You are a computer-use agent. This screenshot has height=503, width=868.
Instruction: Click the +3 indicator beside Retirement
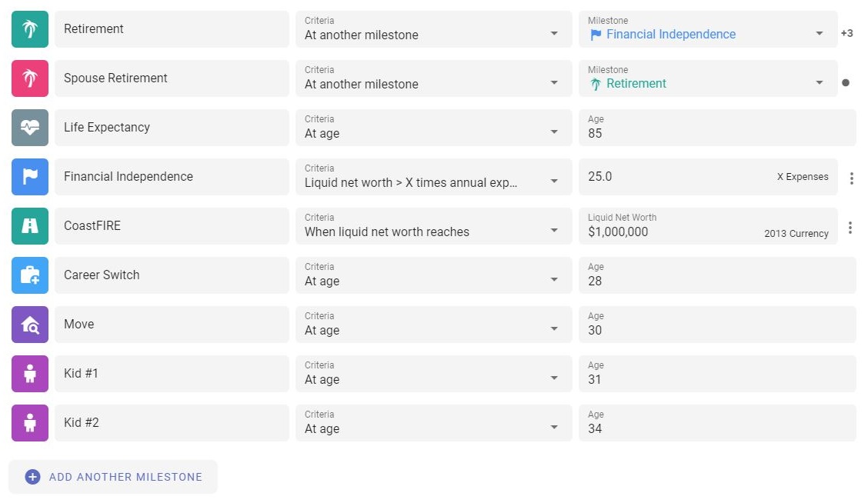click(846, 34)
